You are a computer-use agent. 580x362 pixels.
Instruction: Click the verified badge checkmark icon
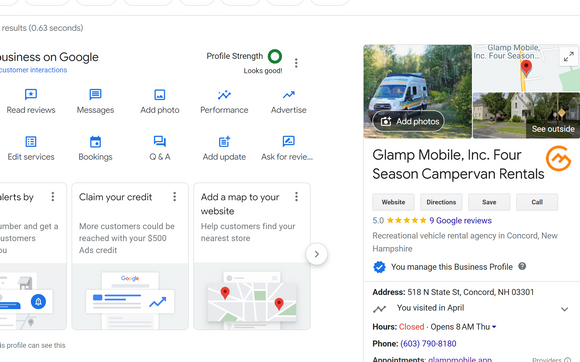tap(379, 267)
